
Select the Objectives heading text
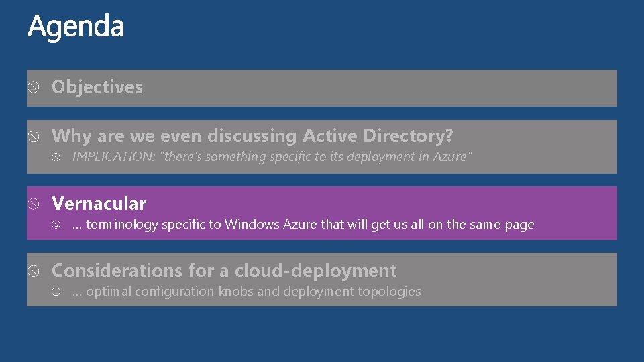[97, 87]
